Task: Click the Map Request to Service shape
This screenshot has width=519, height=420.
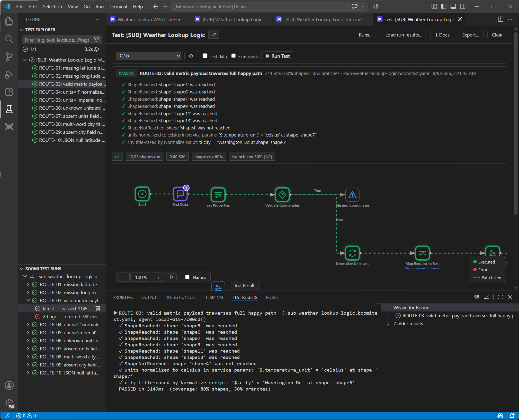Action: tap(422, 253)
